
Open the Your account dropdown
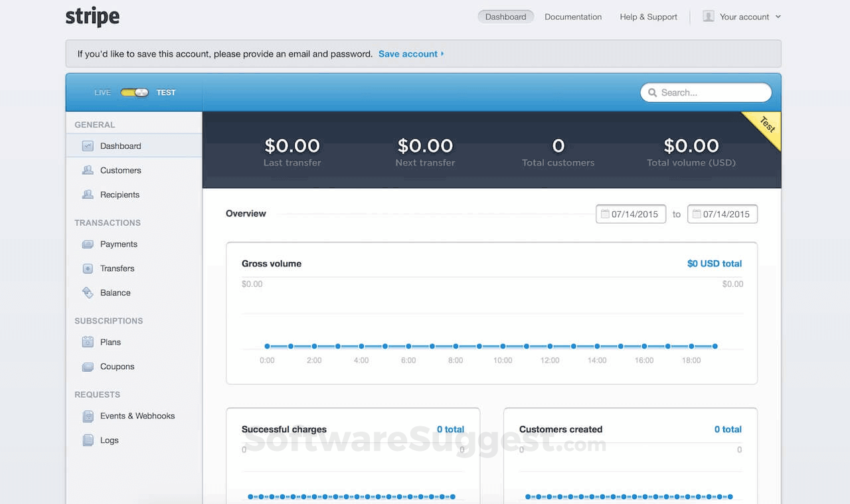pos(743,17)
